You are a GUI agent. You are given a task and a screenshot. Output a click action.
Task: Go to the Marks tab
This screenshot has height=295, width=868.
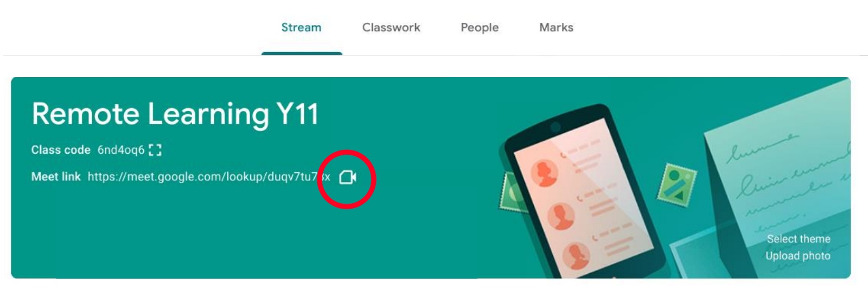pos(556,27)
